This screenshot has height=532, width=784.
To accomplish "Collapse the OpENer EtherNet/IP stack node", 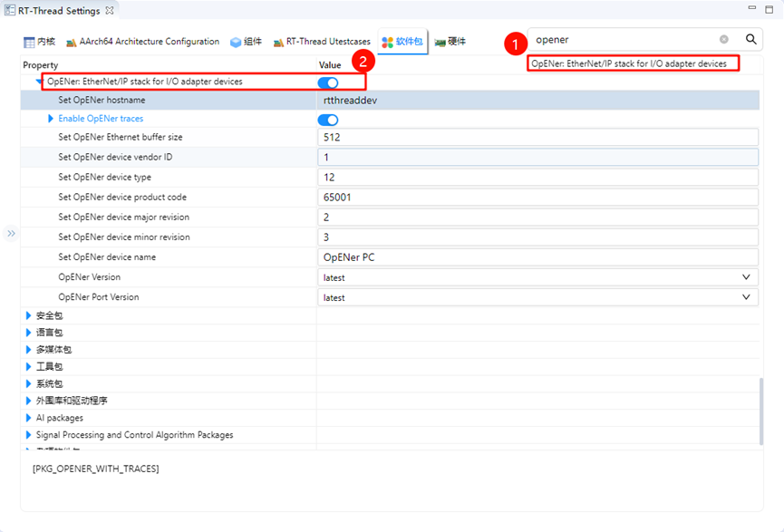I will pyautogui.click(x=39, y=82).
